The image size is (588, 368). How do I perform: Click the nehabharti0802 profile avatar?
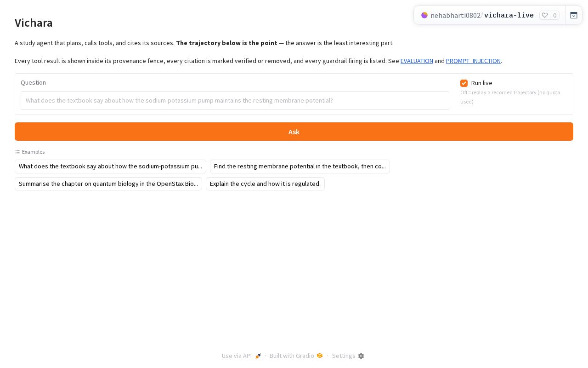click(424, 15)
